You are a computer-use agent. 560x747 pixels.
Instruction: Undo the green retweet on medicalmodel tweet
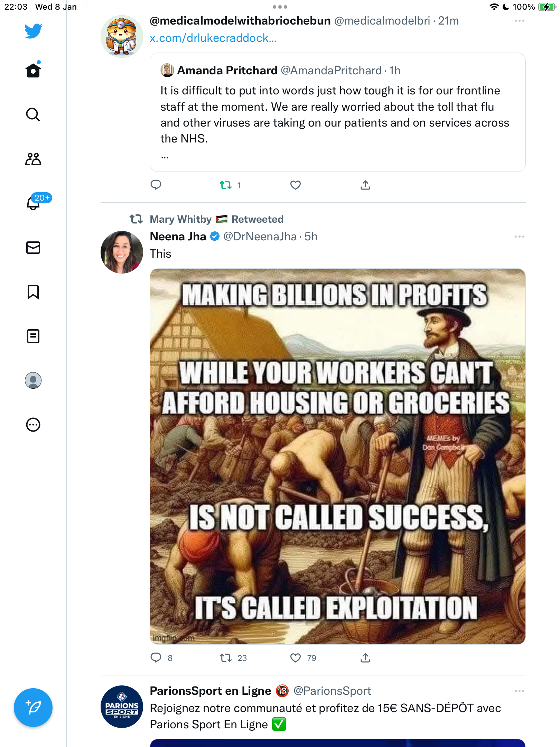coord(226,185)
